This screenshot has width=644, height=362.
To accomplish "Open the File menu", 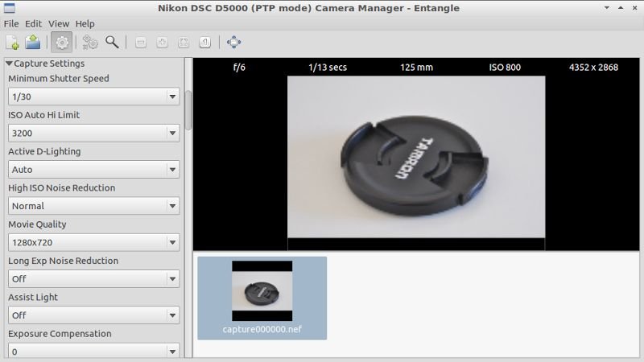I will pos(11,24).
